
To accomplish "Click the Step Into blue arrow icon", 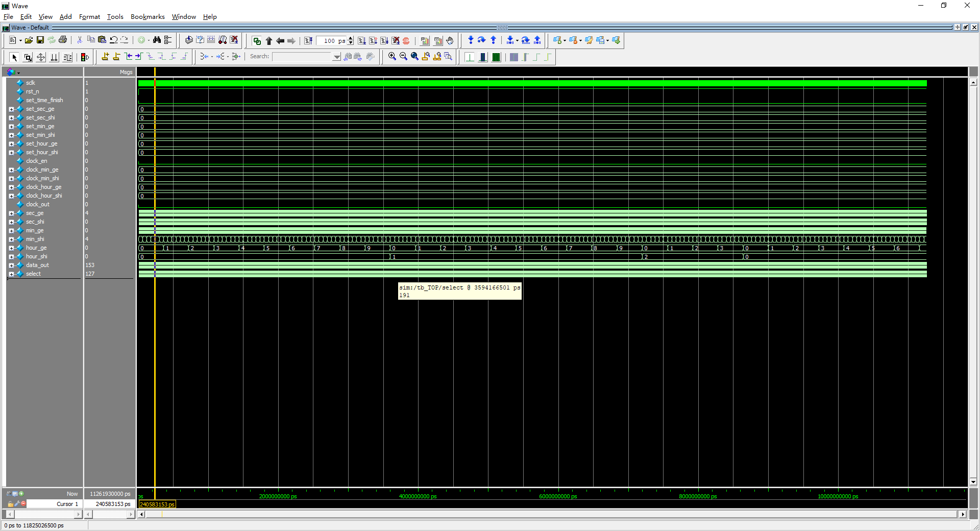I will [471, 40].
